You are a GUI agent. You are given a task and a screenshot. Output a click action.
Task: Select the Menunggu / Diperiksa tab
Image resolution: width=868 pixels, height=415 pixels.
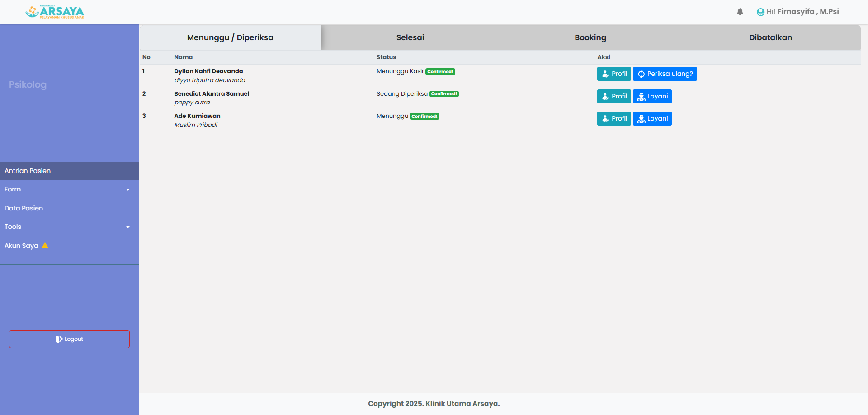230,37
